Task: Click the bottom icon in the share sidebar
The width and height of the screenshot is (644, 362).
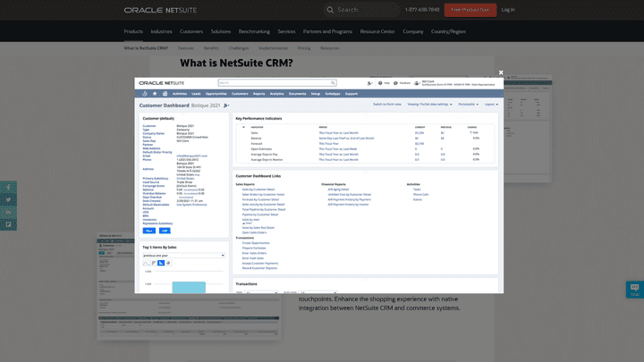Action: (x=8, y=224)
